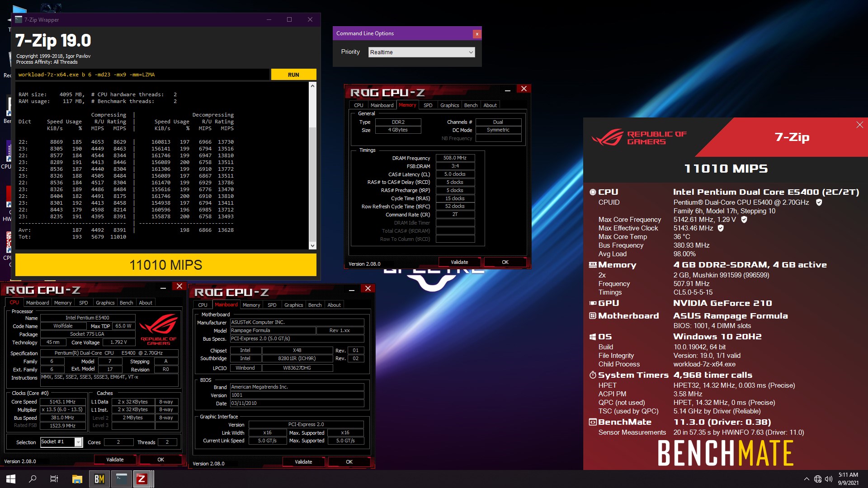Click Validate in Memory CPU-Z window
The image size is (868, 488).
coord(459,262)
